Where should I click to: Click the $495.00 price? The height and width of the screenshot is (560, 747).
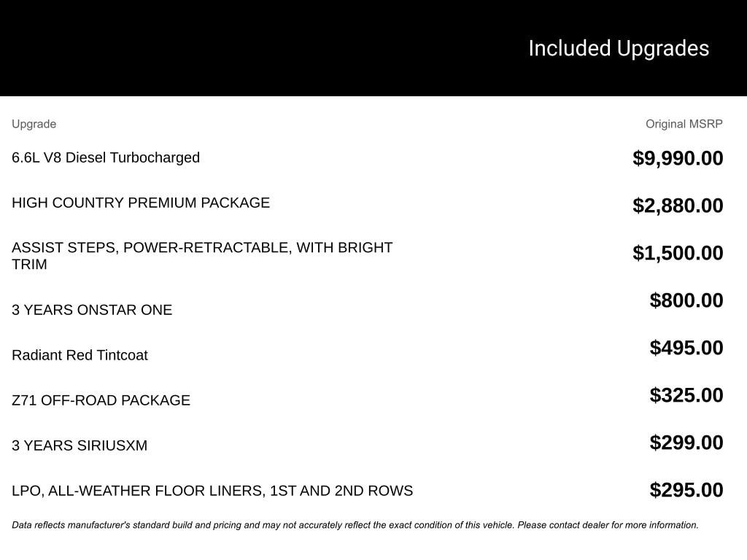pyautogui.click(x=686, y=348)
